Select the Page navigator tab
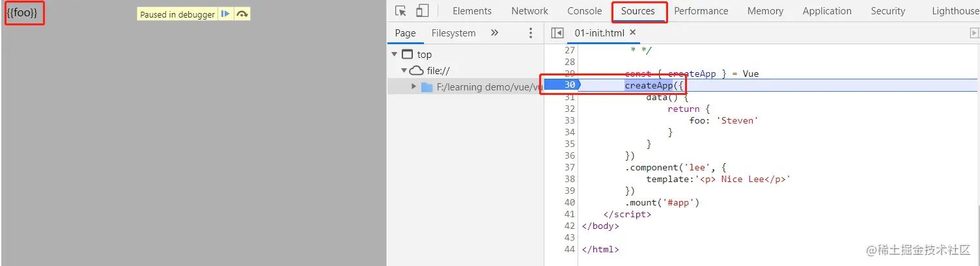This screenshot has width=980, height=266. [x=405, y=33]
